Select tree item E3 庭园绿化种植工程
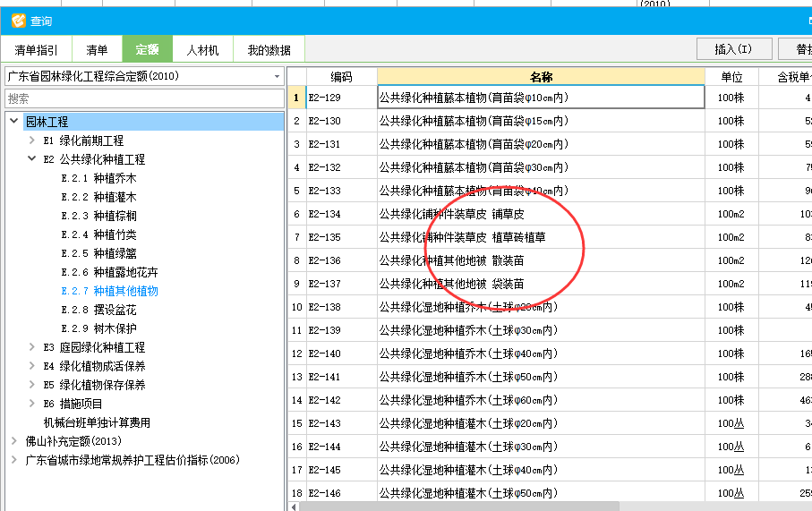The height and width of the screenshot is (511, 812). [x=94, y=347]
